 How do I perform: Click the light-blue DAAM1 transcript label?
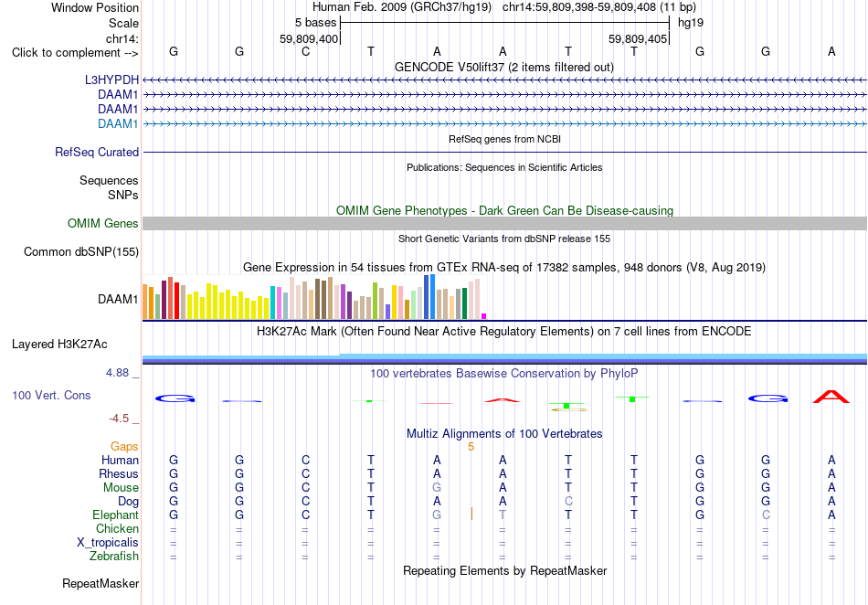click(118, 123)
